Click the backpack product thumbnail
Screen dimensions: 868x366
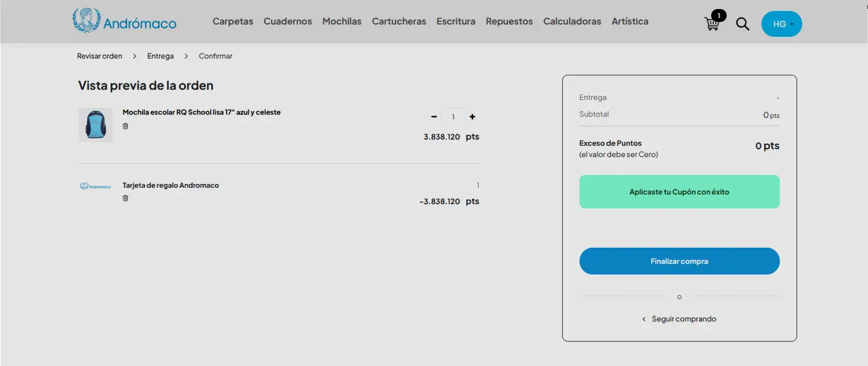coord(95,125)
